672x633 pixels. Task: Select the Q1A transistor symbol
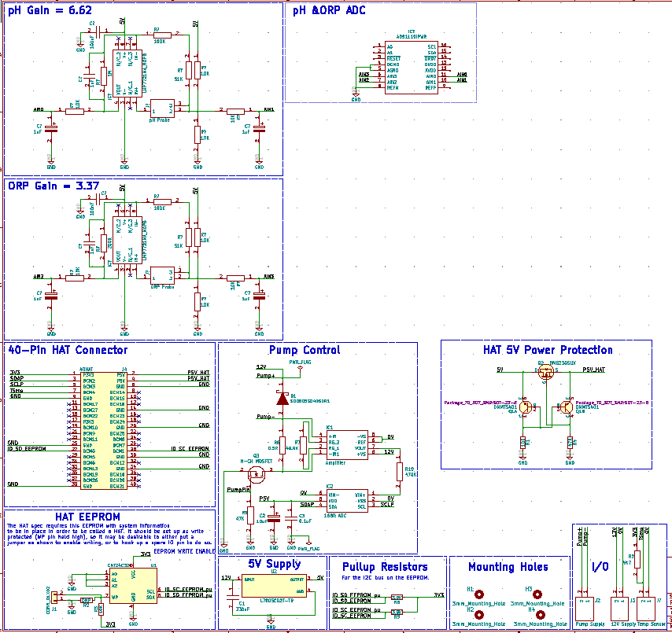pyautogui.click(x=526, y=407)
